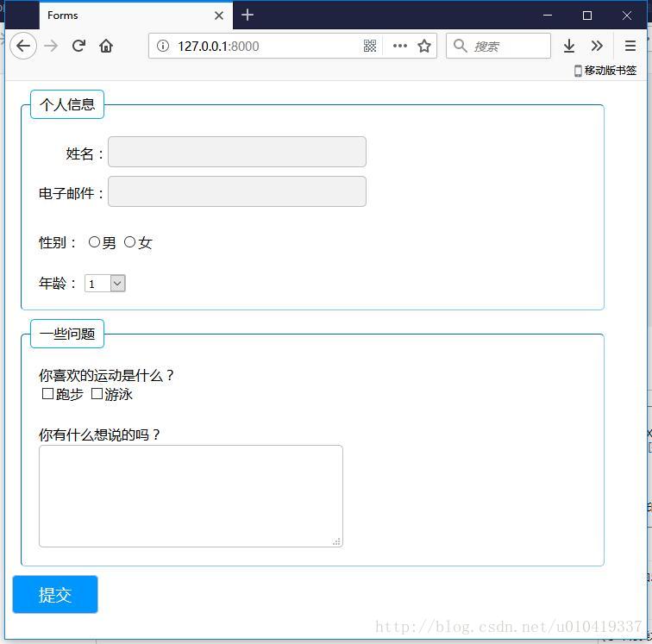
Task: Close the Forms tab
Action: coord(219,16)
